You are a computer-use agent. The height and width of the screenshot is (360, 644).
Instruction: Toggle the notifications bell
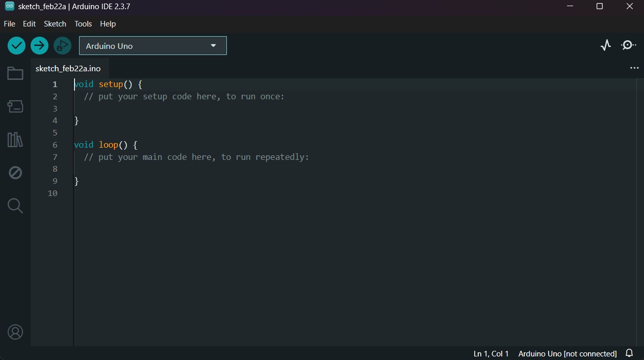(x=629, y=353)
